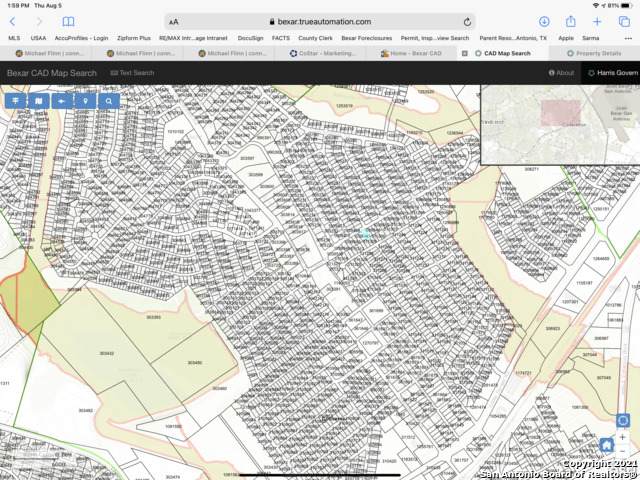Viewport: 640px width, 480px height.
Task: Click the About link in header
Action: click(561, 73)
